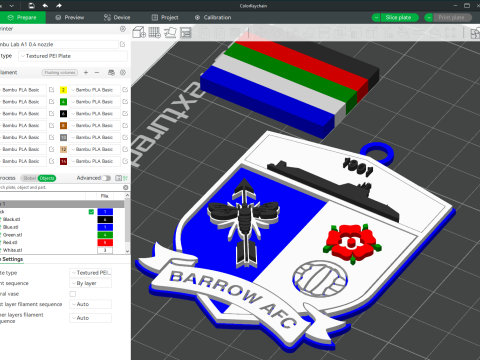
Task: Click Red.stl filament color cell
Action: [105, 242]
